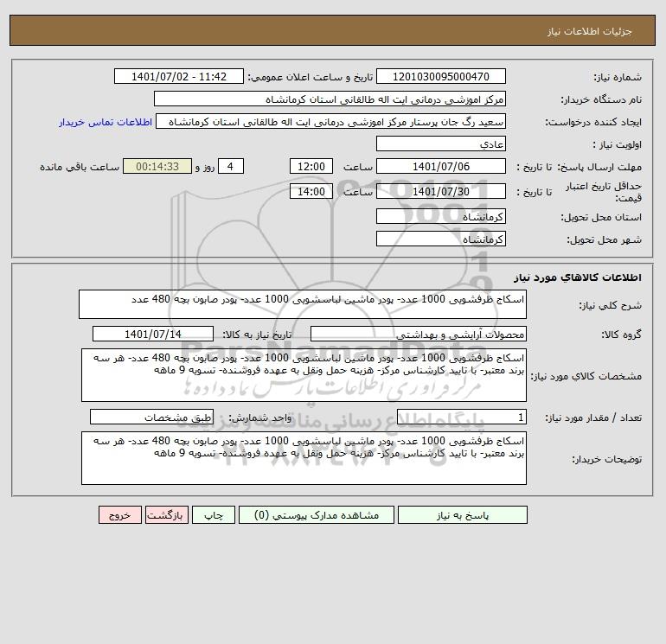Click the goods group field 'محصولات آرایشی و بهداشتی'

pyautogui.click(x=419, y=334)
